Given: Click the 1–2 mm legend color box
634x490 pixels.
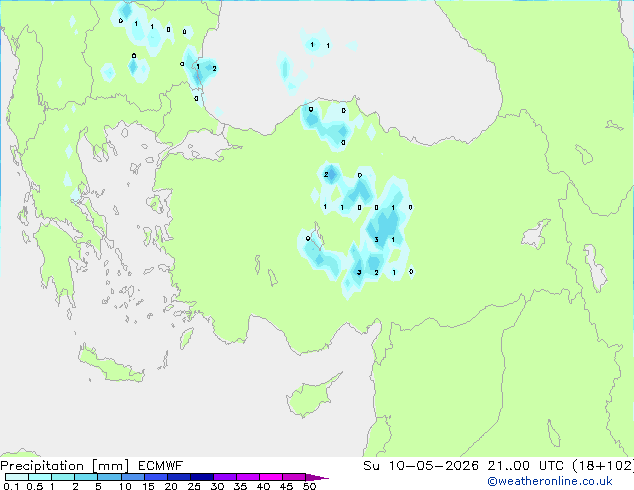Looking at the screenshot, I should (x=63, y=477).
